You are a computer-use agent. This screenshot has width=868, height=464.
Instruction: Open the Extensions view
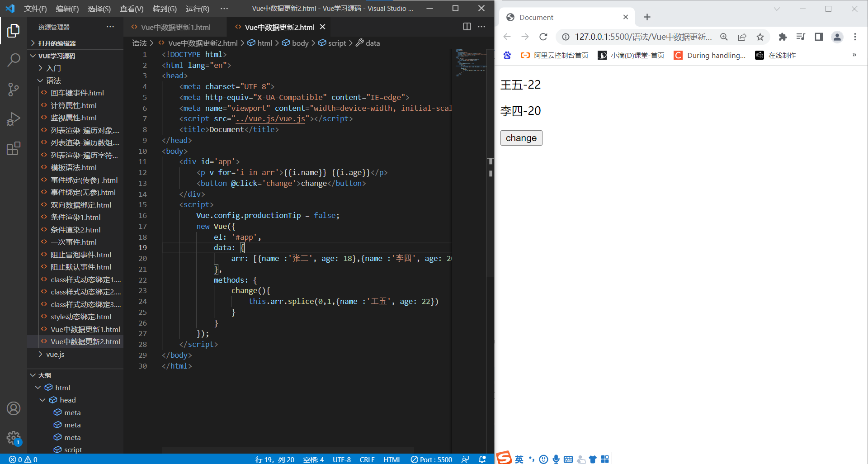point(14,149)
